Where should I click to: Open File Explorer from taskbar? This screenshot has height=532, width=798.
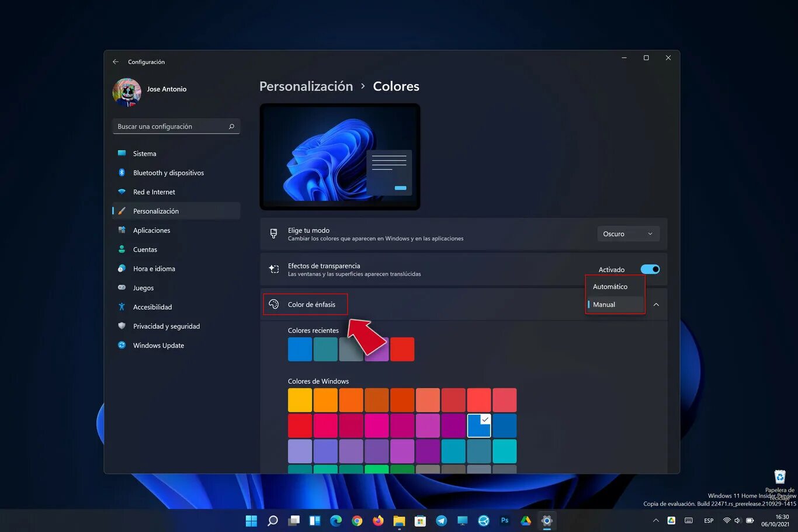(x=399, y=521)
